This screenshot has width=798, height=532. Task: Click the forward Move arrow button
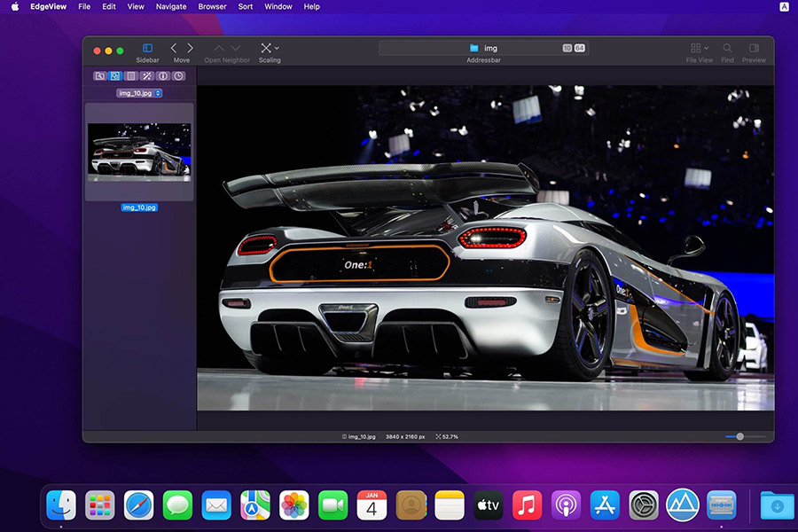(x=190, y=48)
